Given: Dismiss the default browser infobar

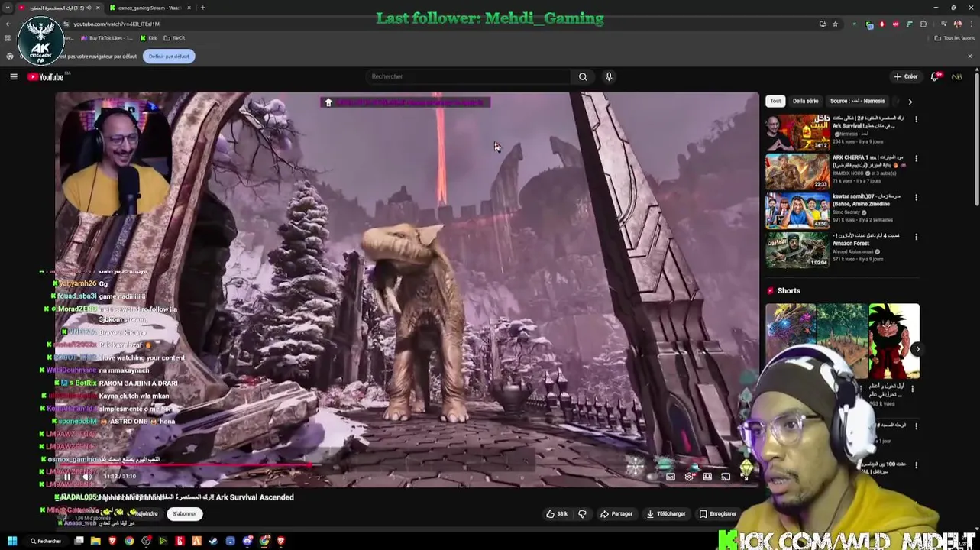Looking at the screenshot, I should click(970, 57).
